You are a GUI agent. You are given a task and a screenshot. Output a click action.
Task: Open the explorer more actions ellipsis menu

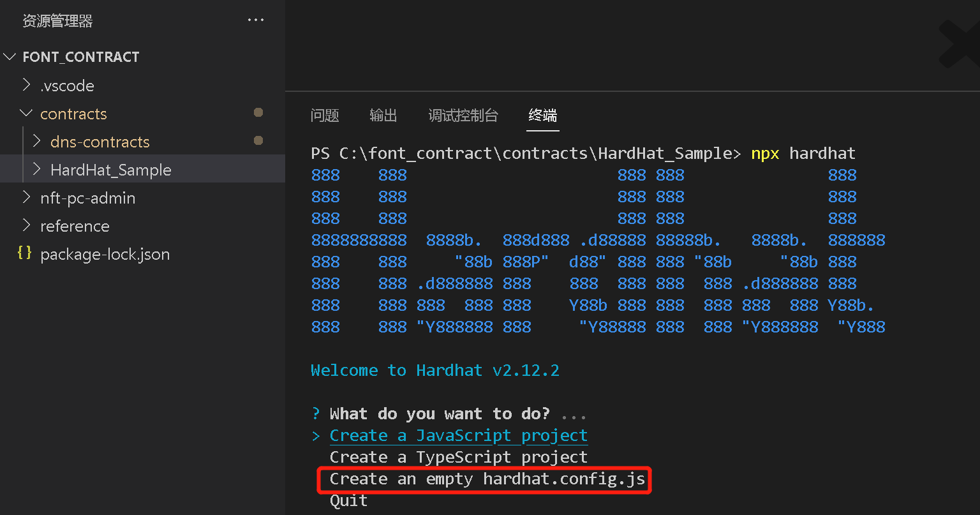256,20
